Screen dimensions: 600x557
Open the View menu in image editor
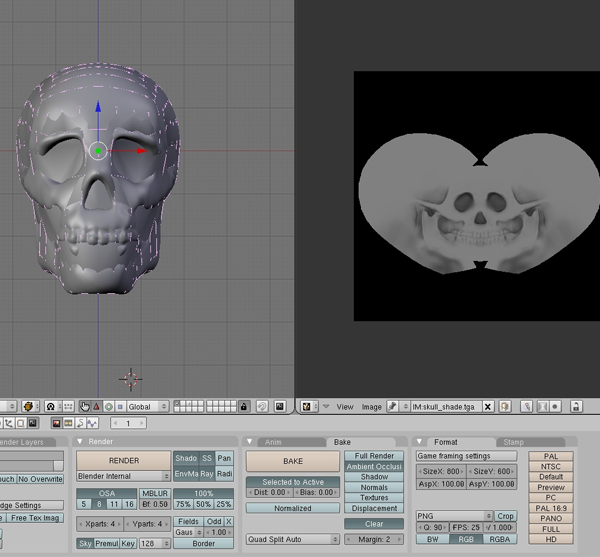344,407
